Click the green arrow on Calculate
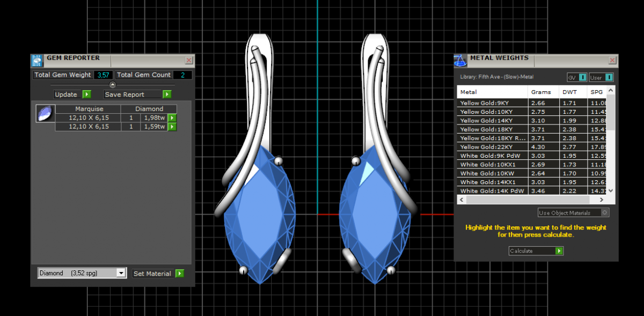 coord(559,251)
